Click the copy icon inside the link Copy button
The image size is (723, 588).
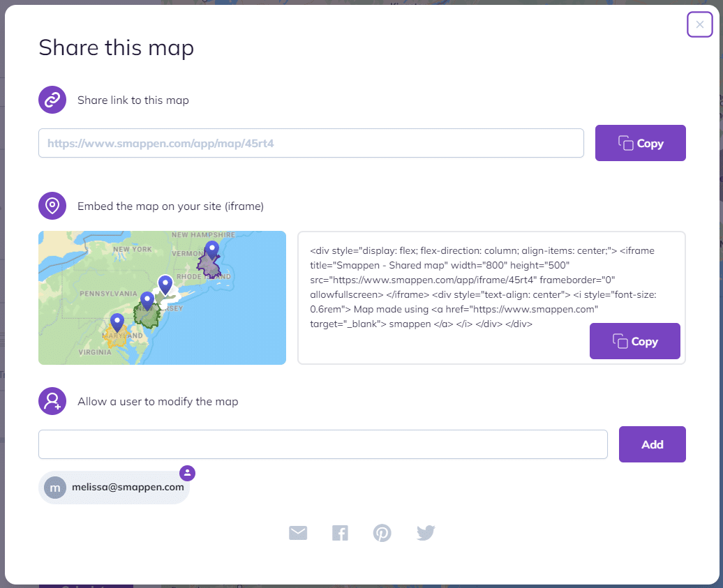point(625,142)
